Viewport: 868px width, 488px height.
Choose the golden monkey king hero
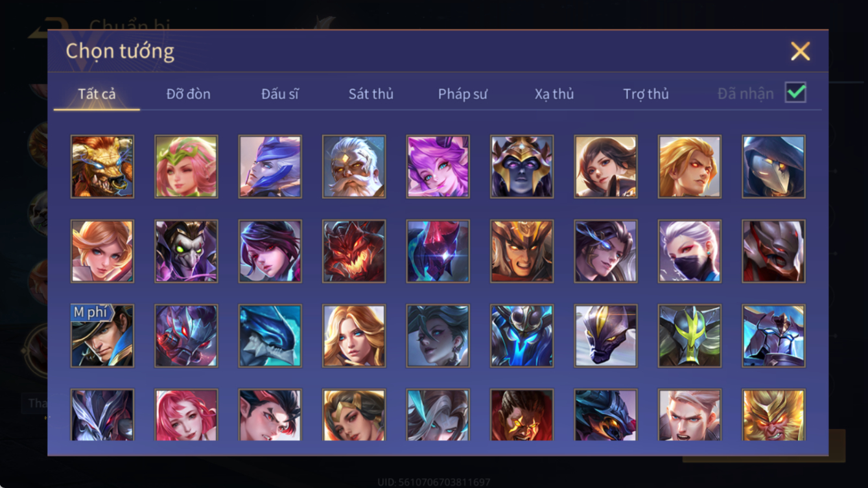coord(774,415)
